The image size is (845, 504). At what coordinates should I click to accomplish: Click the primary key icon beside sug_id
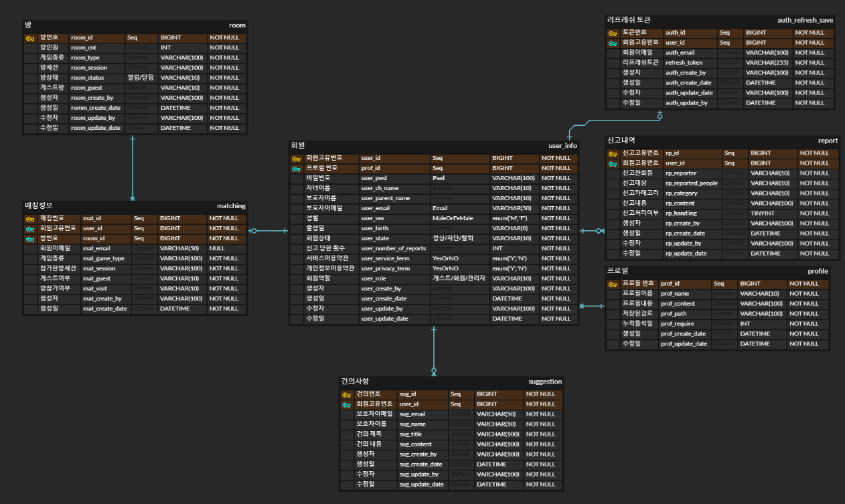click(x=347, y=394)
